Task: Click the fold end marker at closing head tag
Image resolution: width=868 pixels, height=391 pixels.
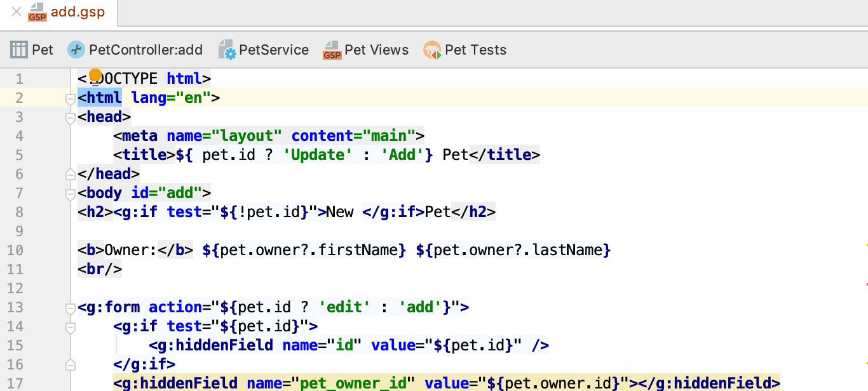Action: pos(71,174)
